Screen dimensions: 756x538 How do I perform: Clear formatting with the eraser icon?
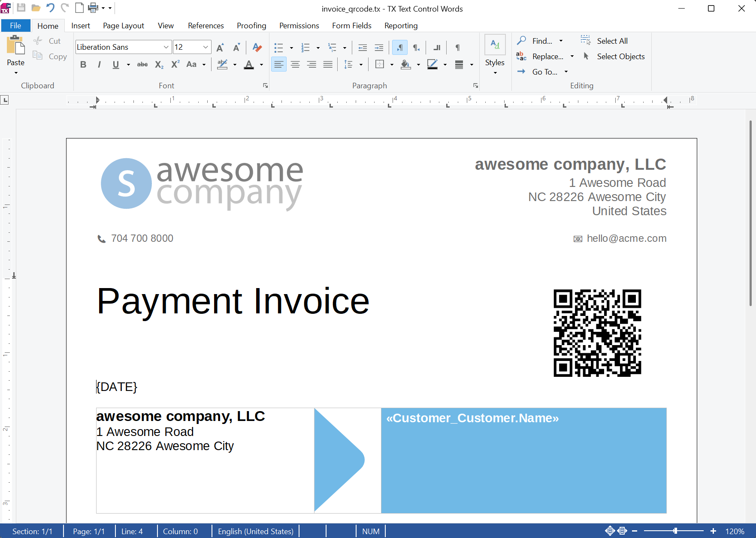coord(257,47)
